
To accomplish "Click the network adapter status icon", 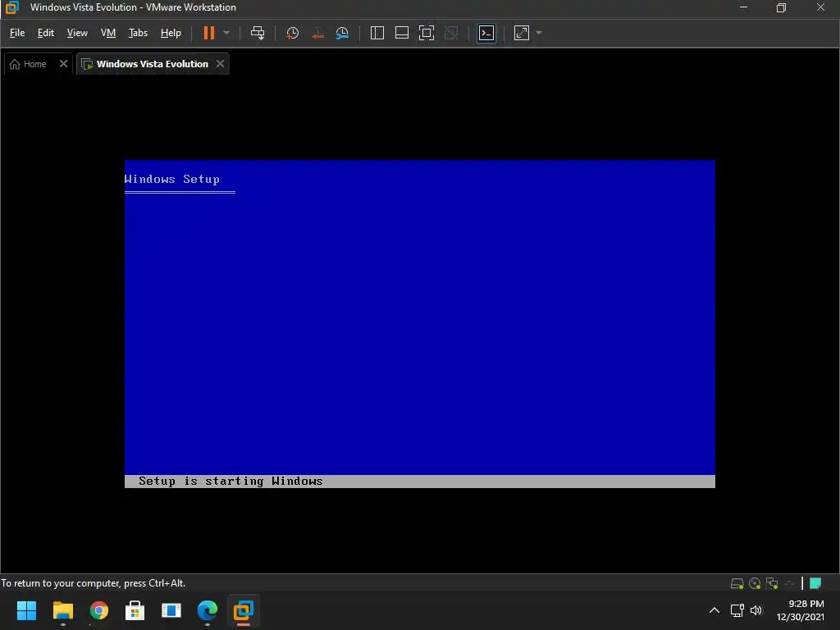I will coord(772,583).
